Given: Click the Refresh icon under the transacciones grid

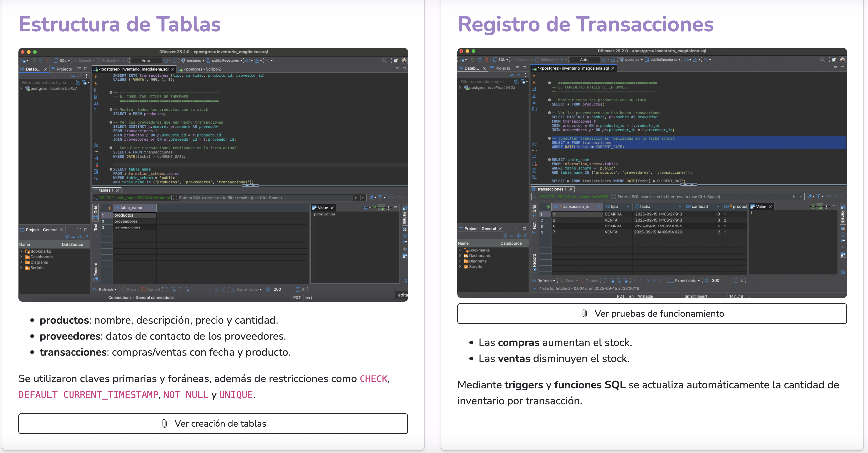Looking at the screenshot, I should tap(534, 280).
